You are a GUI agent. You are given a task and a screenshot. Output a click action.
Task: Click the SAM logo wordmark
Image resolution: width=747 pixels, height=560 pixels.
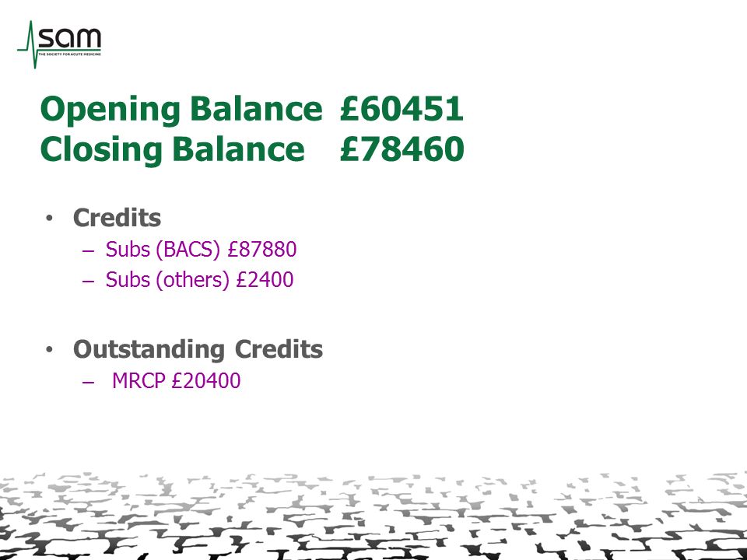[69, 38]
